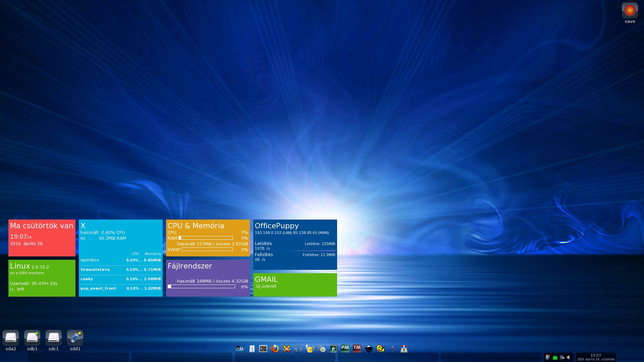
Task: Open the network connection tray icon
Action: [562, 357]
